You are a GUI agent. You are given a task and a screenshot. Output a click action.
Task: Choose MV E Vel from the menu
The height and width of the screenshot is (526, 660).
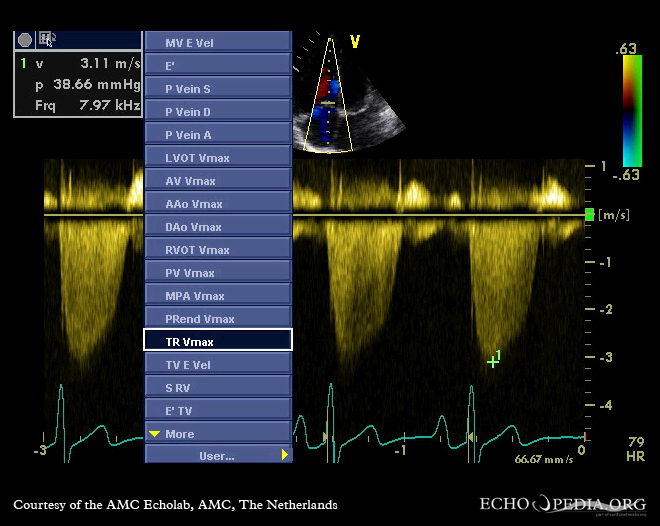218,43
